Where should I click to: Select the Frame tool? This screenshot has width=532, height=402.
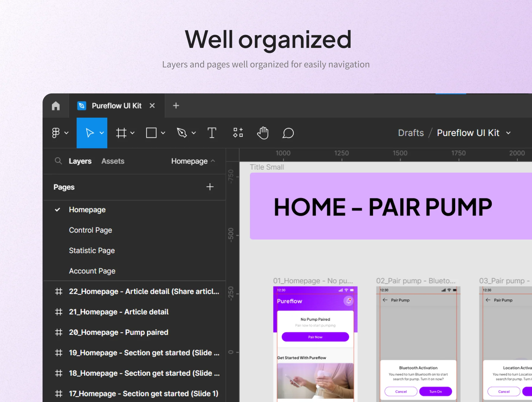[x=121, y=133]
